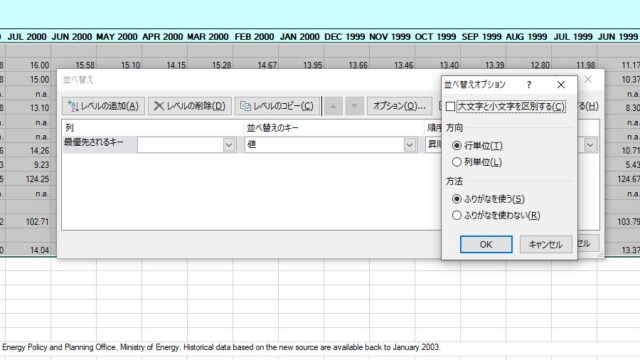Toggle case sensitive checkbox (大文字と小文字を区別する)
Image resolution: width=640 pixels, height=360 pixels.
(x=450, y=107)
